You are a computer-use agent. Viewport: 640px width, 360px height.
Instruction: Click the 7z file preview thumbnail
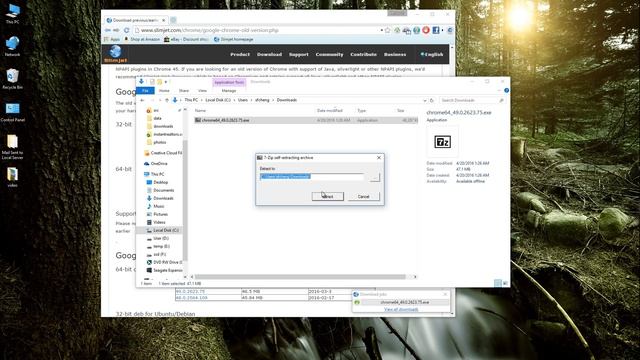point(442,142)
